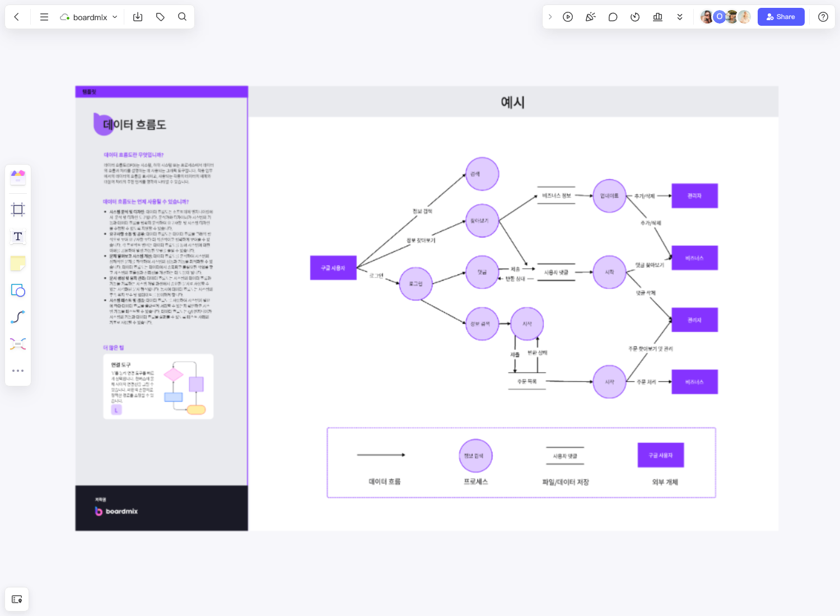Open the colorful templates tool in sidebar

pos(18,178)
